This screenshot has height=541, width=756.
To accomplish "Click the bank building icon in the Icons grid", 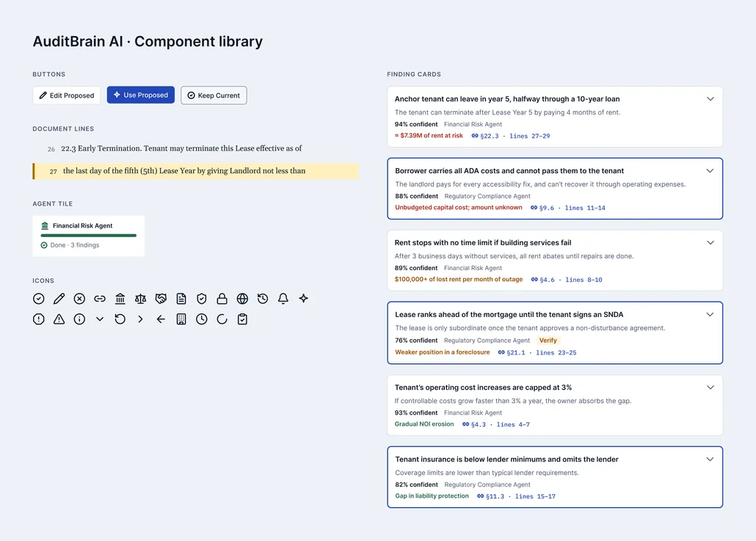I will [120, 299].
